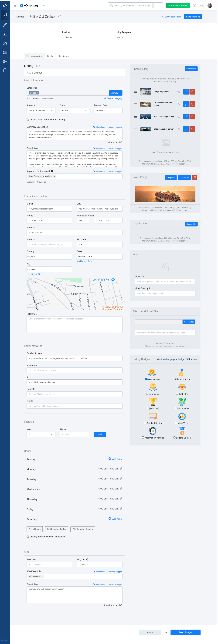
Task: Check Display timezone on the listing page
Action: pos(28,536)
